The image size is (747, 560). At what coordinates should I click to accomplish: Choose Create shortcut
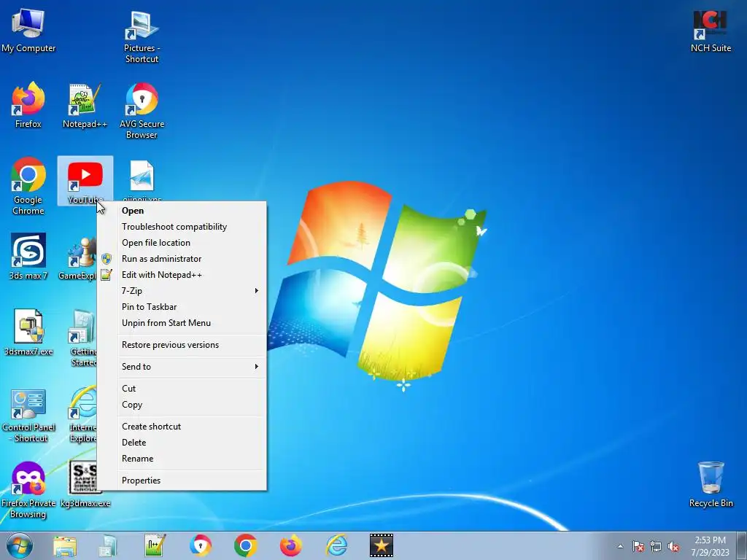coord(182,427)
